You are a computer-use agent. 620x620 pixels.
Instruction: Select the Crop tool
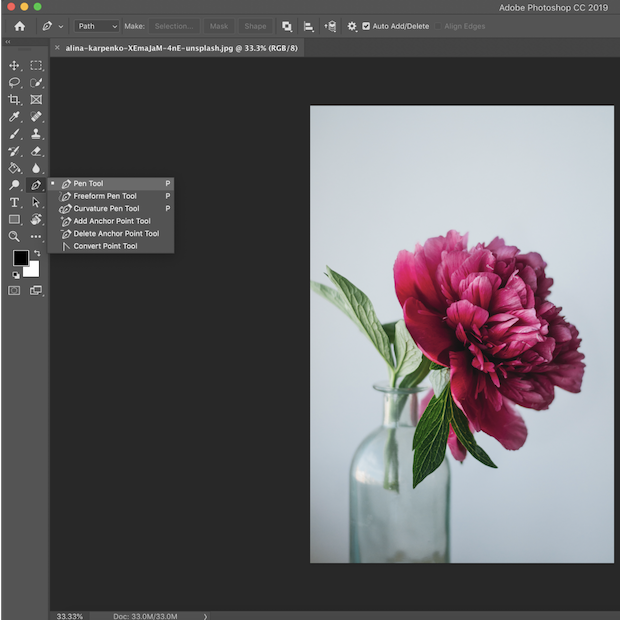pyautogui.click(x=14, y=100)
